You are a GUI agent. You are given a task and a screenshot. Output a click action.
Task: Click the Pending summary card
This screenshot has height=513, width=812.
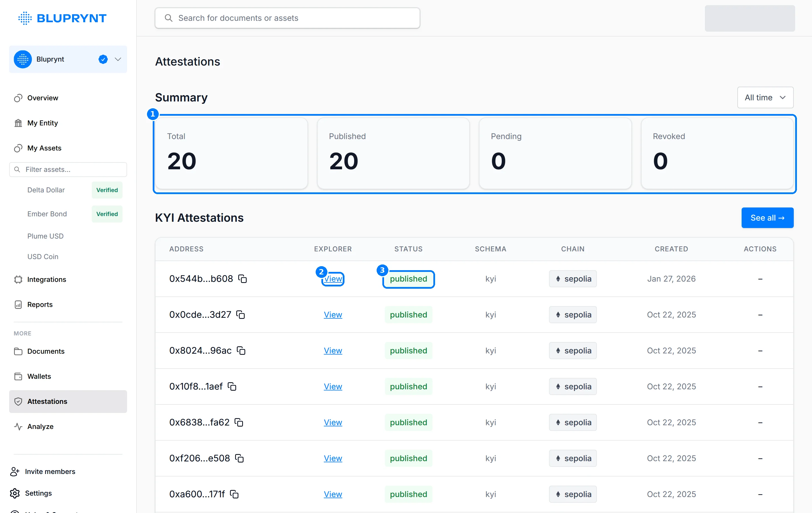555,153
